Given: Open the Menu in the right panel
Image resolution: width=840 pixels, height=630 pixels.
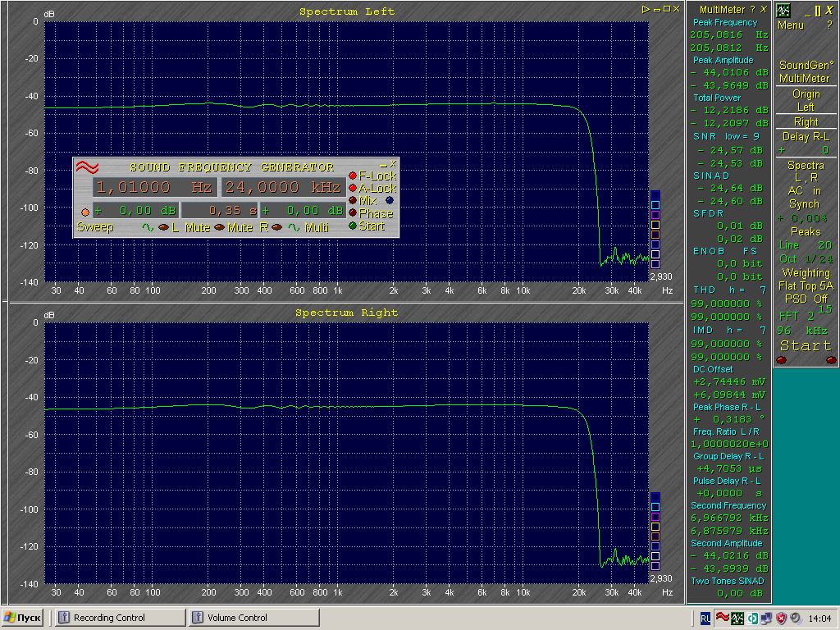Looking at the screenshot, I should point(791,25).
